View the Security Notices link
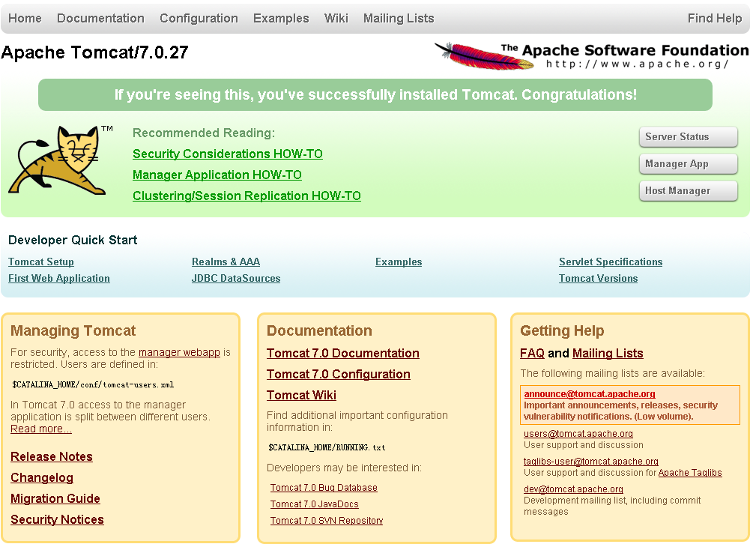The width and height of the screenshot is (756, 544). pos(58,520)
